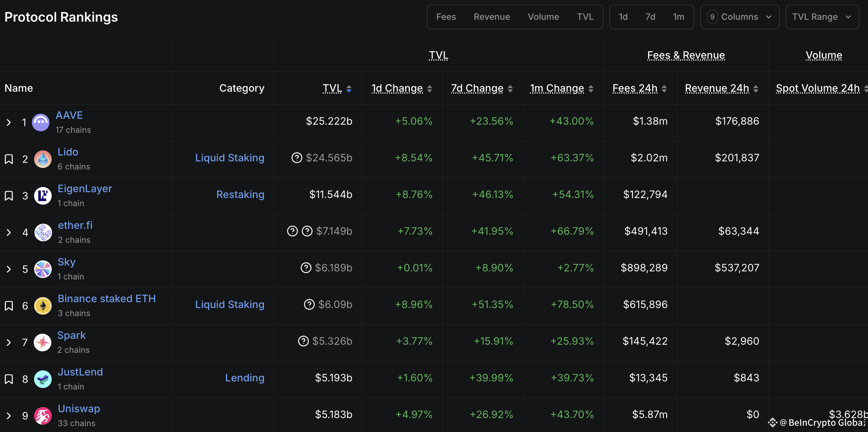Sort by 1m Change using its arrows
868x432 pixels.
(591, 89)
